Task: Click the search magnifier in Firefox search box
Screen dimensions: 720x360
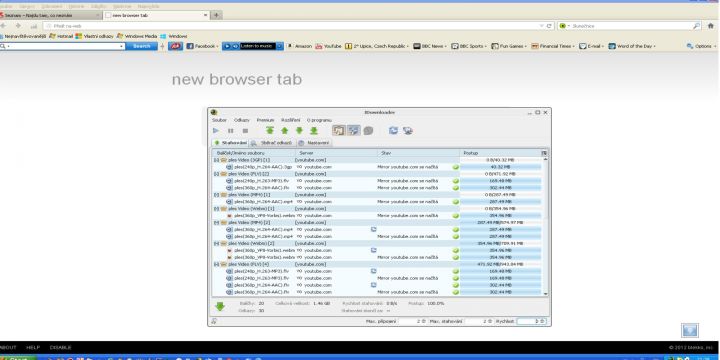Action: pyautogui.click(x=697, y=26)
